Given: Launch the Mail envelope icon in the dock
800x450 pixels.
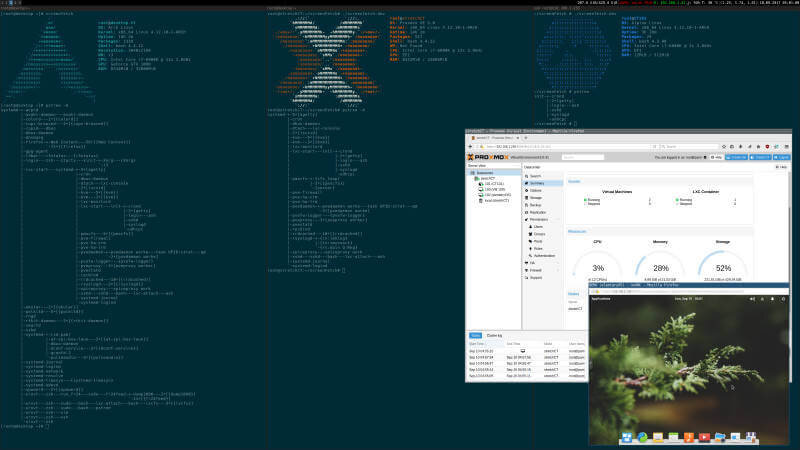Looking at the screenshot, I should 658,437.
